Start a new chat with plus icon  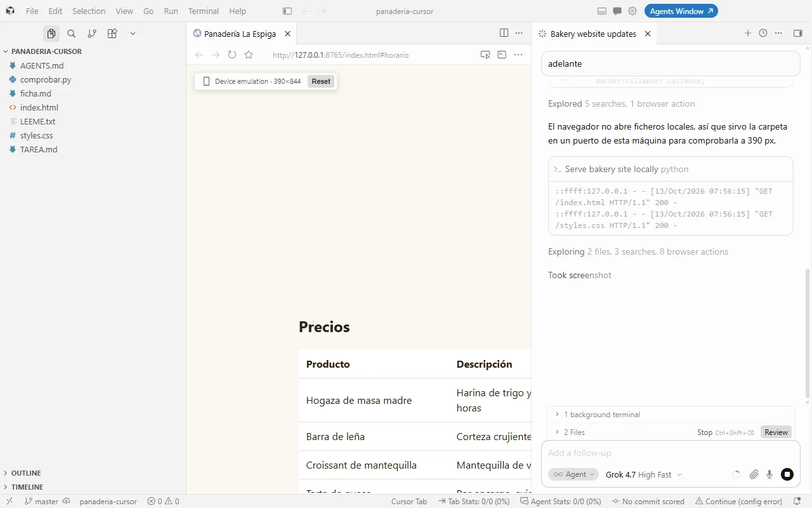click(748, 33)
